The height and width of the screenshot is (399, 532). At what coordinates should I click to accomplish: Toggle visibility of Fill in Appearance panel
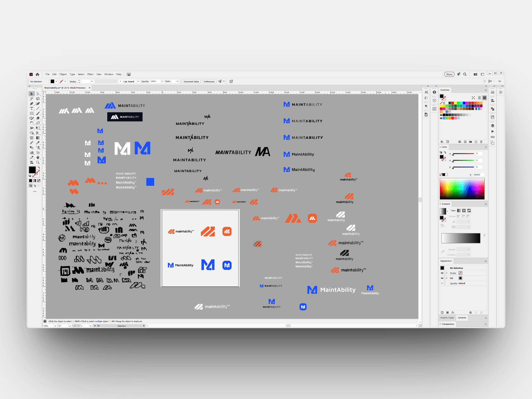click(x=442, y=278)
